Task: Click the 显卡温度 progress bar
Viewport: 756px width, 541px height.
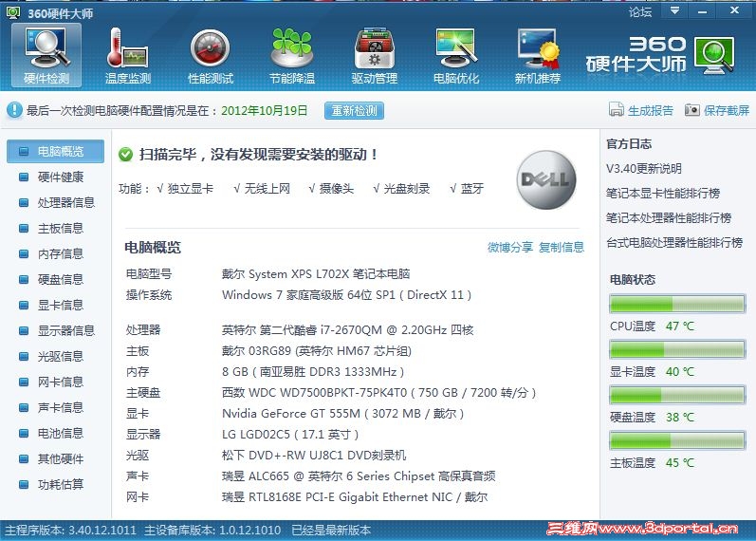Action: (677, 349)
